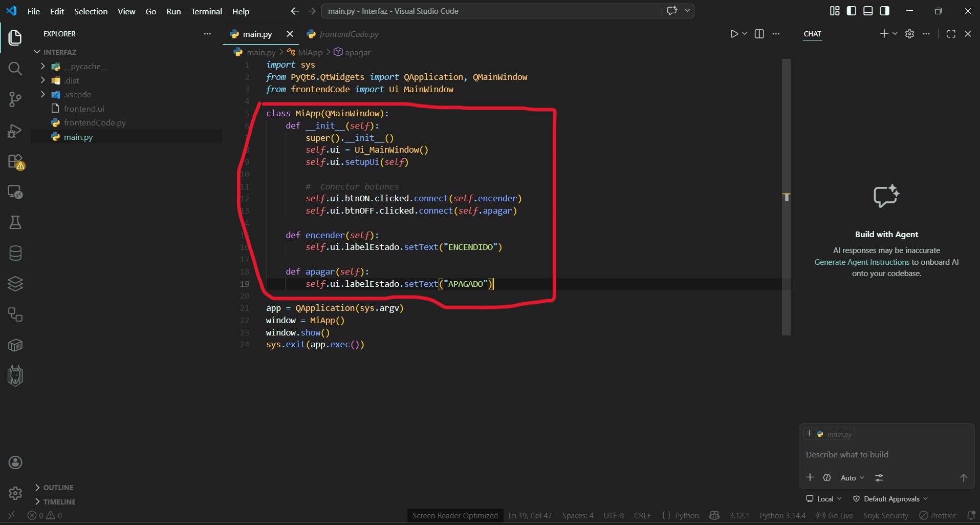The width and height of the screenshot is (980, 525).
Task: Maximize the chat panel
Action: (951, 34)
